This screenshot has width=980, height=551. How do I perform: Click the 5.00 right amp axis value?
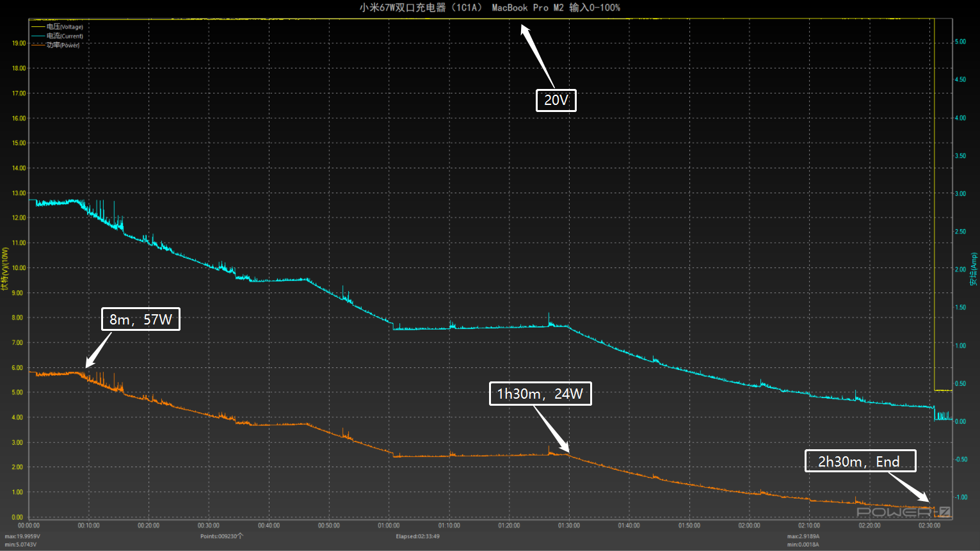(x=960, y=42)
